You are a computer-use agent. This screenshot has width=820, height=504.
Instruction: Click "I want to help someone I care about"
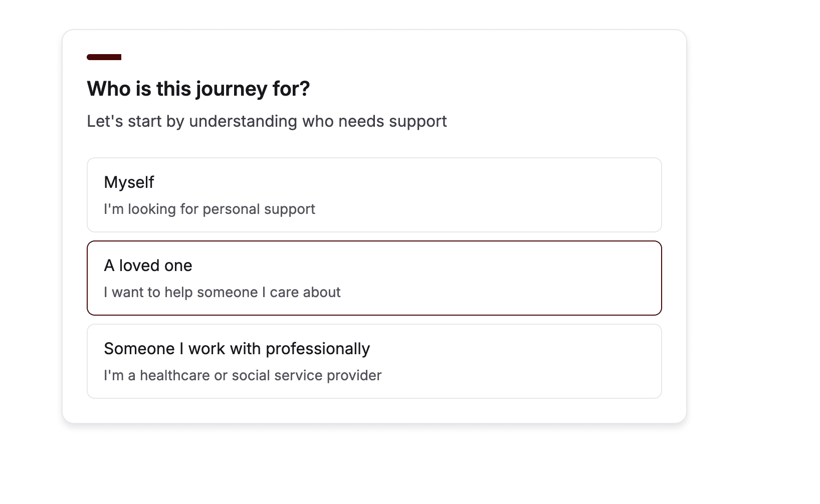click(222, 292)
